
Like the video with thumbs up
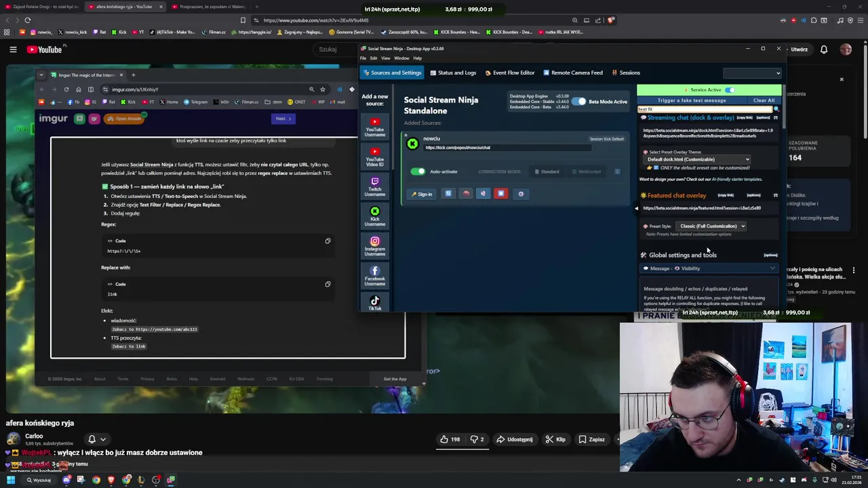click(450, 439)
